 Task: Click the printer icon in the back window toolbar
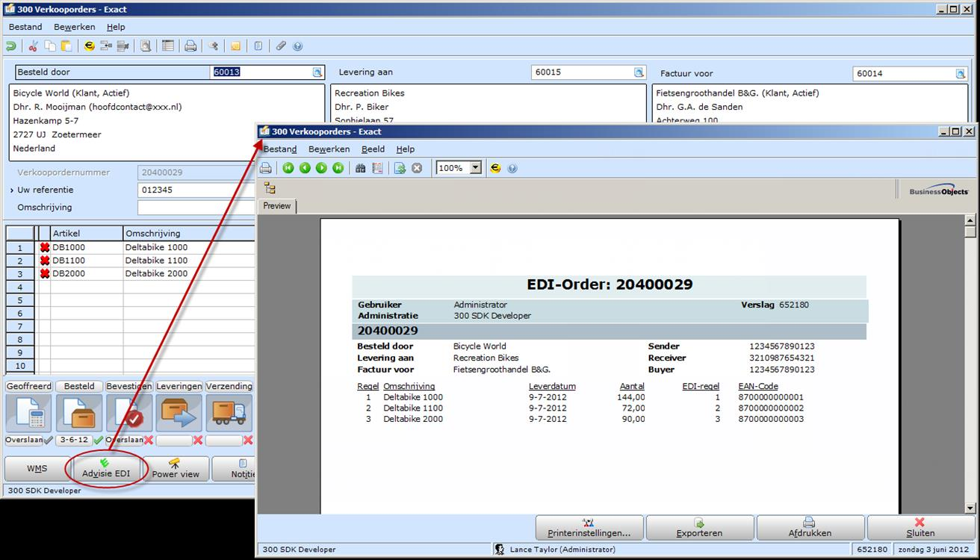[x=190, y=46]
